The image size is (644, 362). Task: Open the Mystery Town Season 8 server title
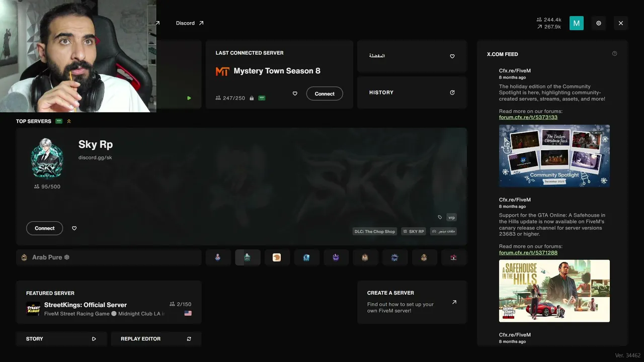[277, 71]
